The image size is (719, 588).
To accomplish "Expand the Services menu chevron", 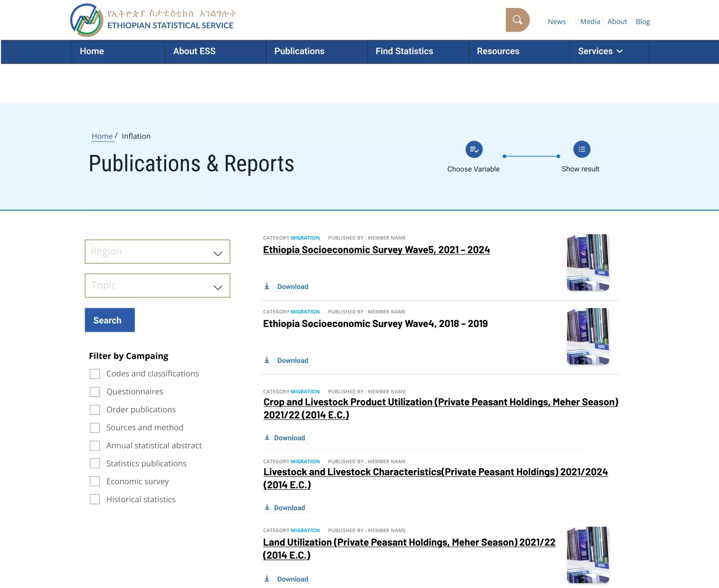I will pos(619,51).
